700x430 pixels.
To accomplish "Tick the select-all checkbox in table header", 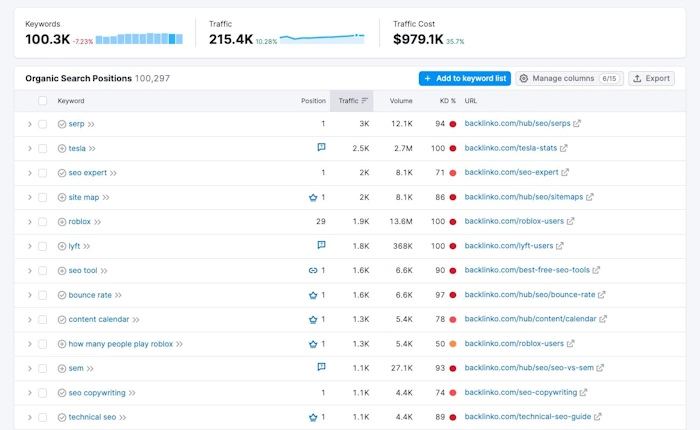I will coord(42,101).
